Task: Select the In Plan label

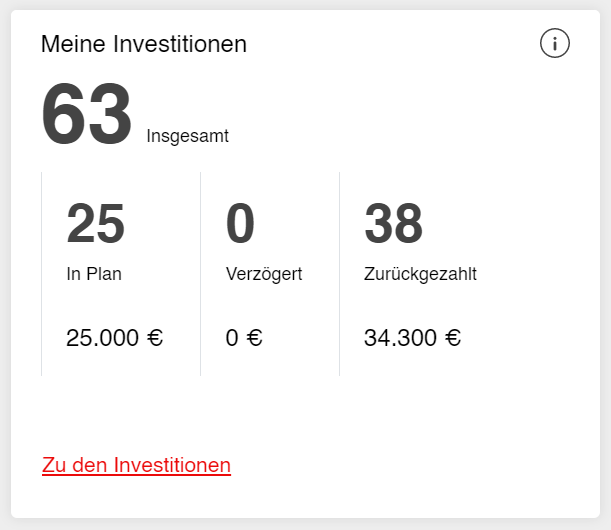Action: [x=93, y=274]
